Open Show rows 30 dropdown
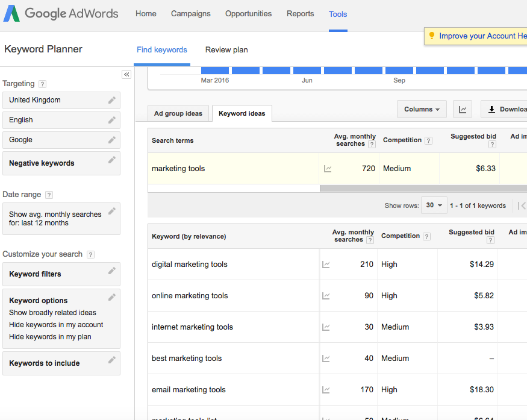Screen dimensions: 527x420 tap(434, 205)
